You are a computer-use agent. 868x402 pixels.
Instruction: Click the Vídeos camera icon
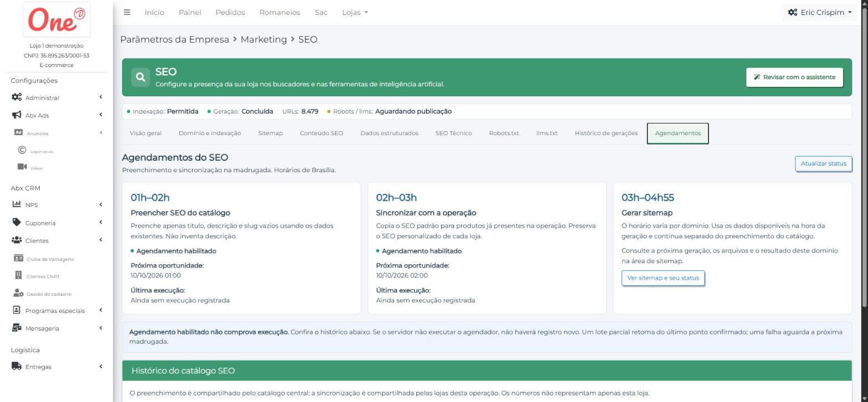pos(22,167)
